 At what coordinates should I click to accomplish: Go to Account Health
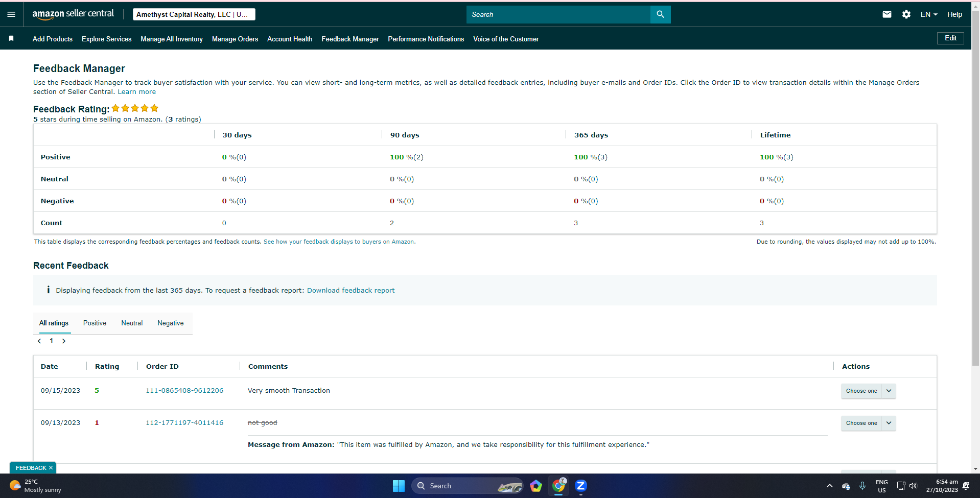click(x=290, y=39)
